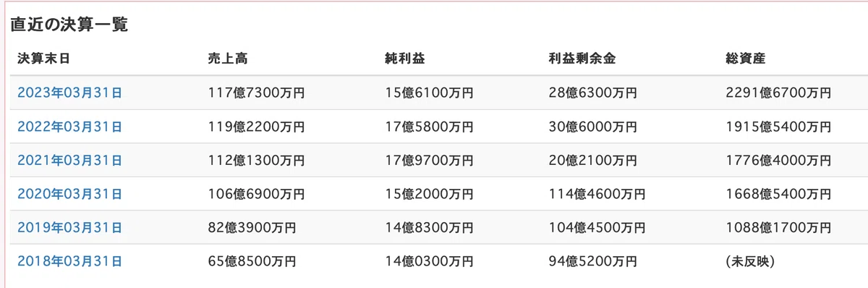Screen dimensions: 868x288
Task: Select the 2291億6700万円 total assets cell
Action: [778, 93]
